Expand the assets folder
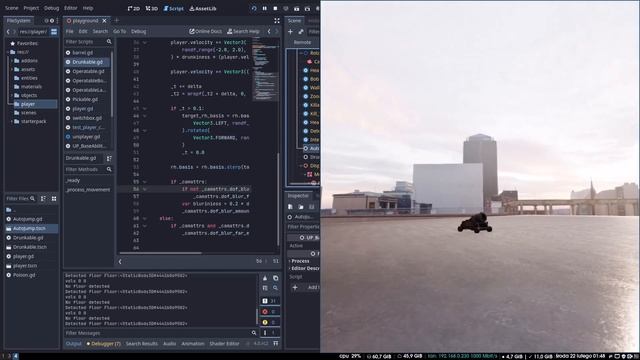640x360 pixels. pyautogui.click(x=12, y=69)
